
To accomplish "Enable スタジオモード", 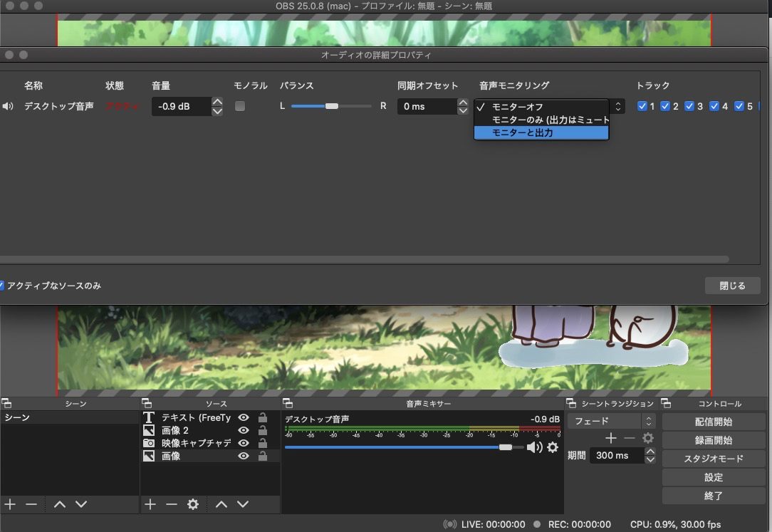I will [x=714, y=459].
